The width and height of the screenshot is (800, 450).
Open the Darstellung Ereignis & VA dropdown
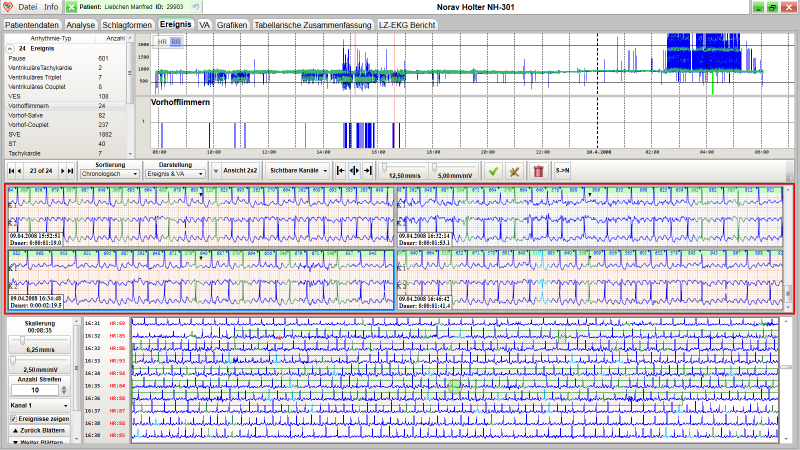click(x=175, y=173)
